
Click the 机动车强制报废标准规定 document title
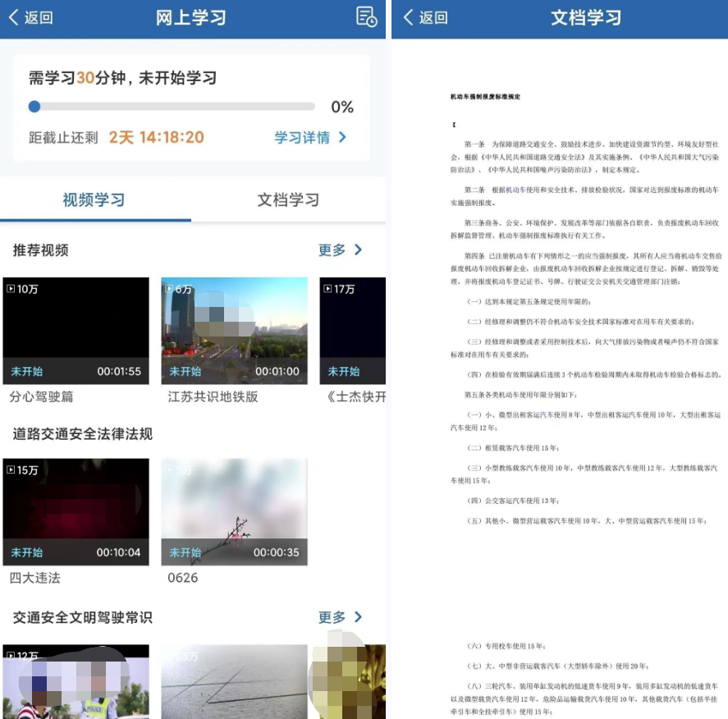click(485, 97)
